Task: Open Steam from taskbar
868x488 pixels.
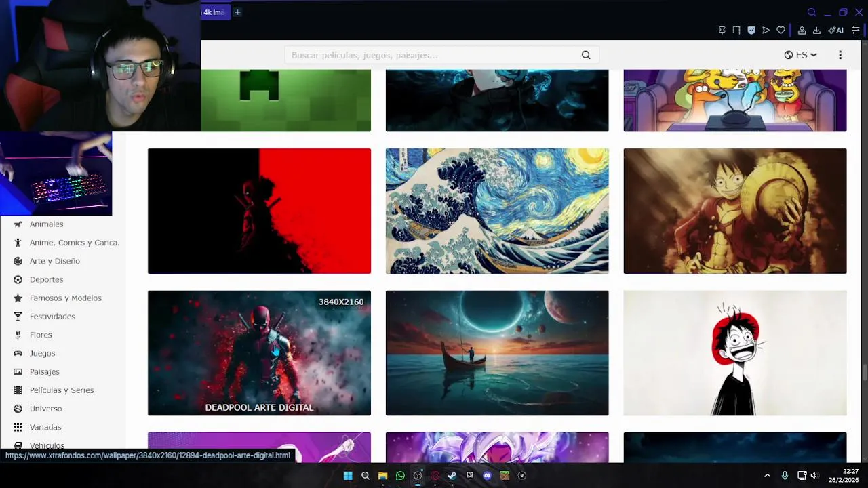Action: pos(452,476)
